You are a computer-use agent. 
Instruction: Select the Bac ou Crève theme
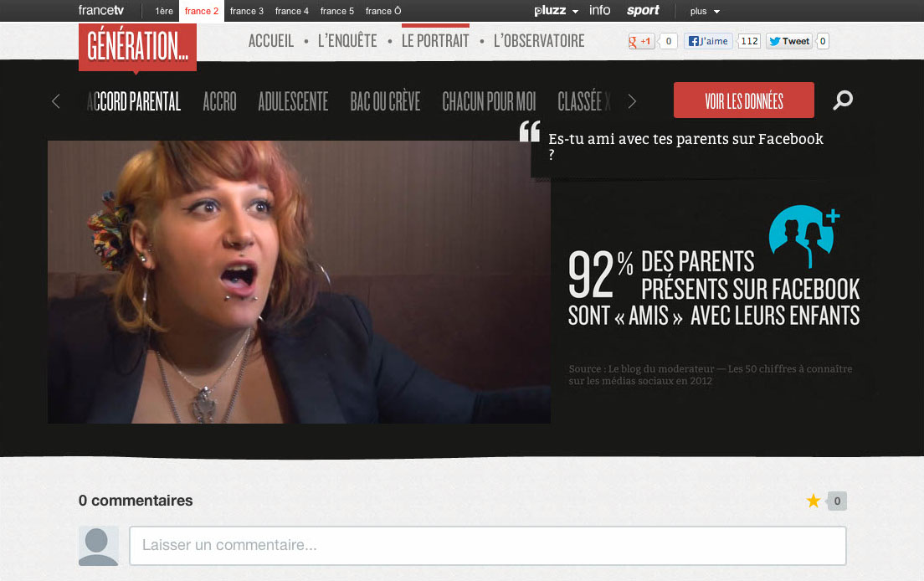[385, 101]
